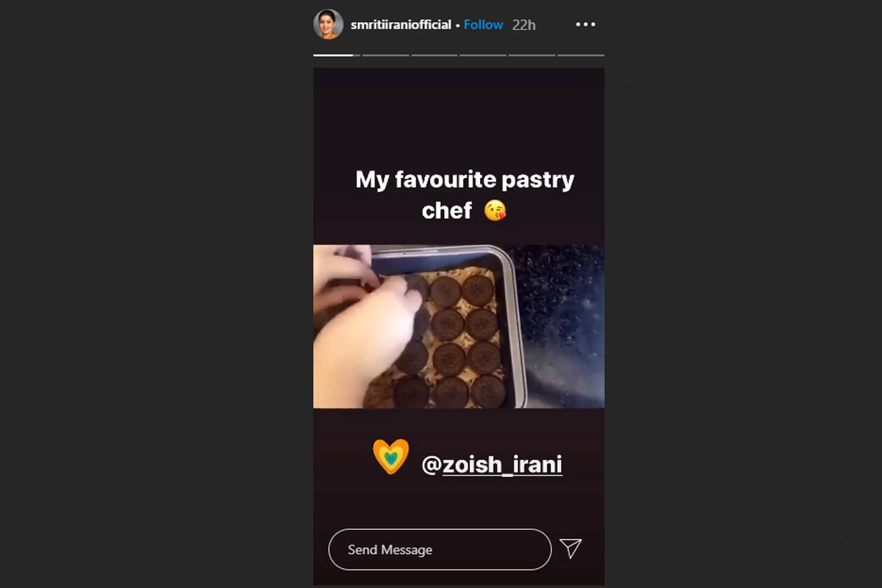Jump to the third story progress segment
Screen dimensions: 882x588
click(x=434, y=55)
